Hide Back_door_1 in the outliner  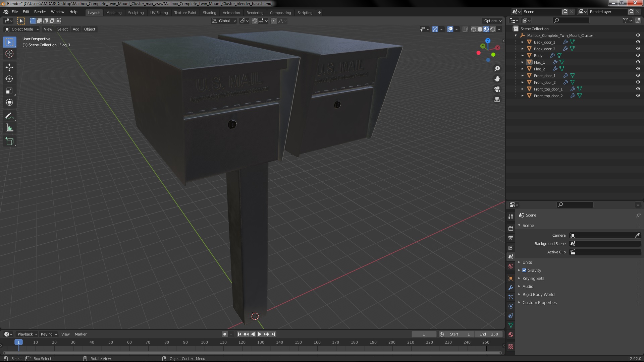click(x=638, y=42)
